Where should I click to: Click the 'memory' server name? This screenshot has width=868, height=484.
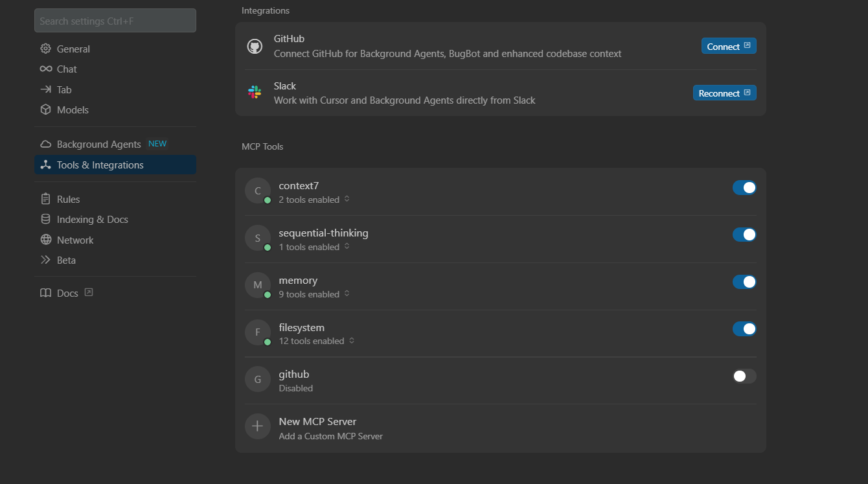[298, 280]
